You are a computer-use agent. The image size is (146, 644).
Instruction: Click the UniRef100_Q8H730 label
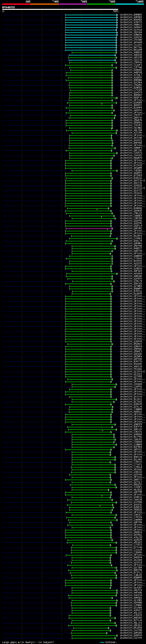(x=131, y=118)
